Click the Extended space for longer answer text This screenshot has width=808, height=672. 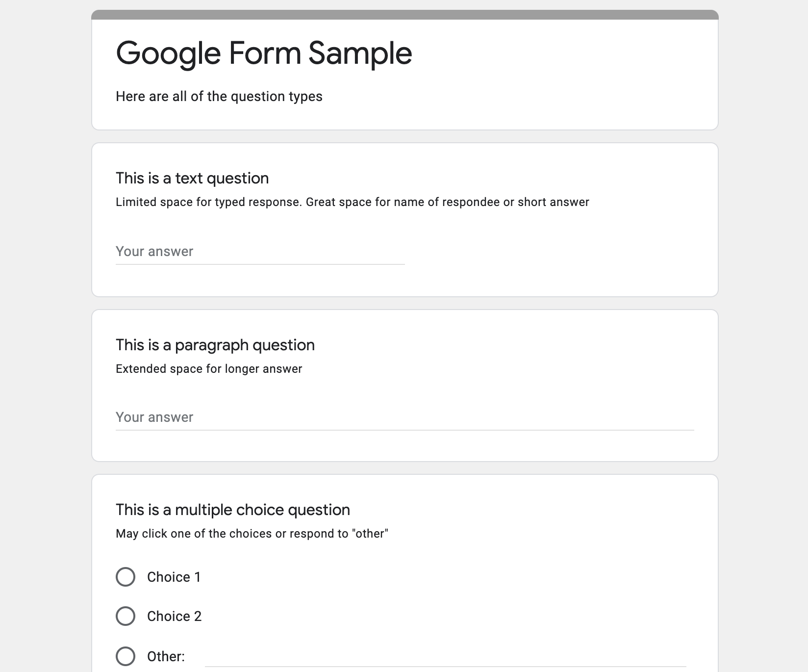tap(209, 368)
